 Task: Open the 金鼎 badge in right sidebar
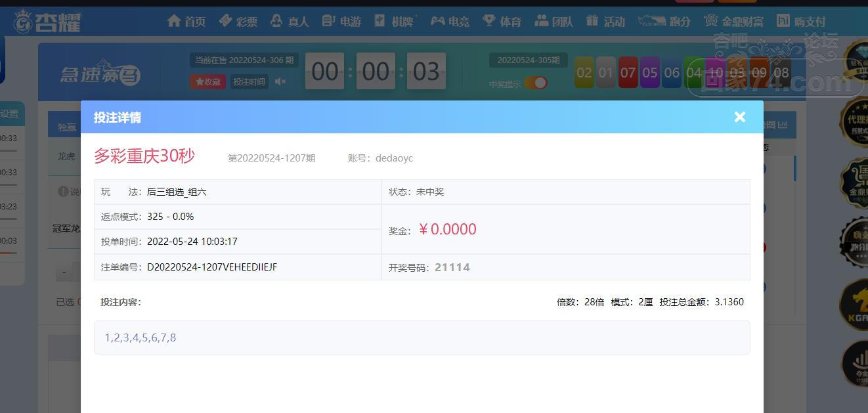point(854,183)
